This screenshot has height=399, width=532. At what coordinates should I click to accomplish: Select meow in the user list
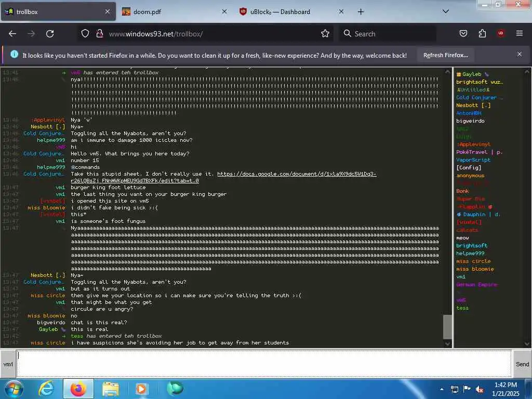click(462, 238)
